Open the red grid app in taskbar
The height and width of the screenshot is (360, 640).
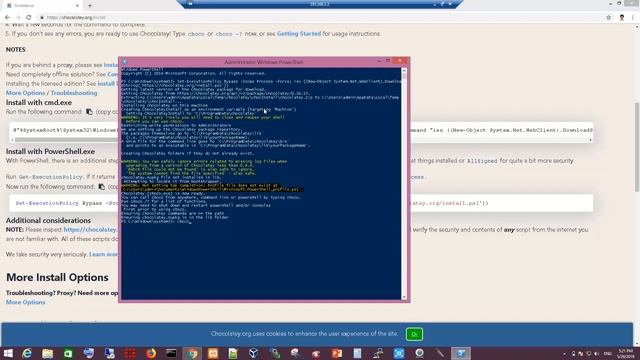click(130, 353)
